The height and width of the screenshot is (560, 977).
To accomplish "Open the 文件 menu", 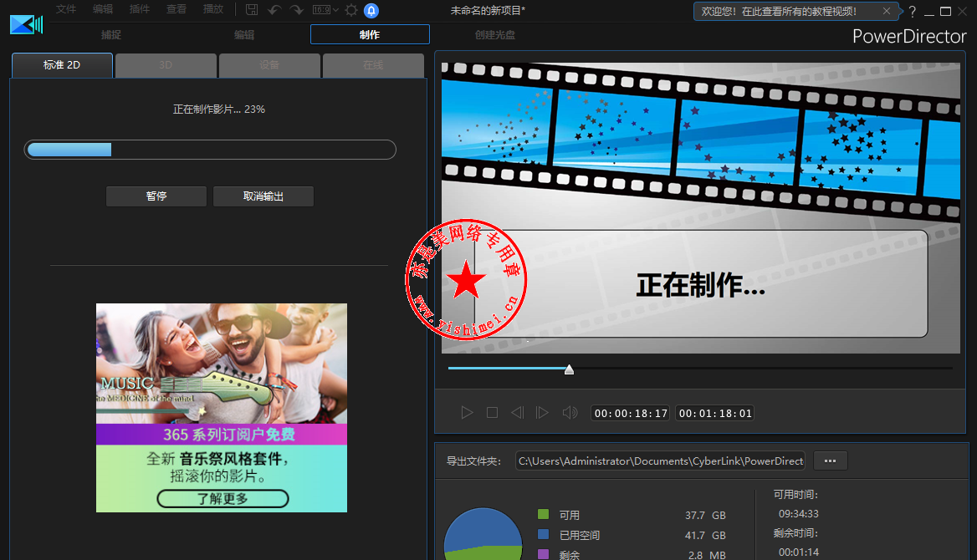I will (x=66, y=9).
